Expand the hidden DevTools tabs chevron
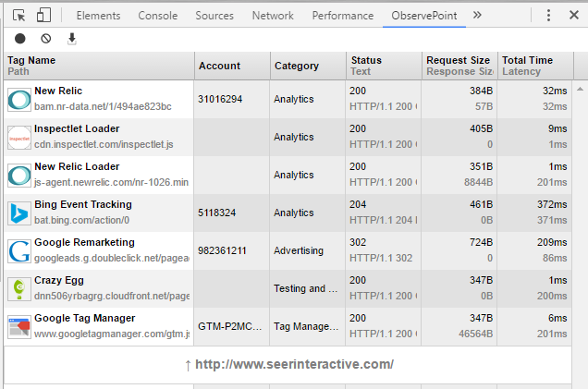Viewport: 588px width, 389px height. point(477,16)
